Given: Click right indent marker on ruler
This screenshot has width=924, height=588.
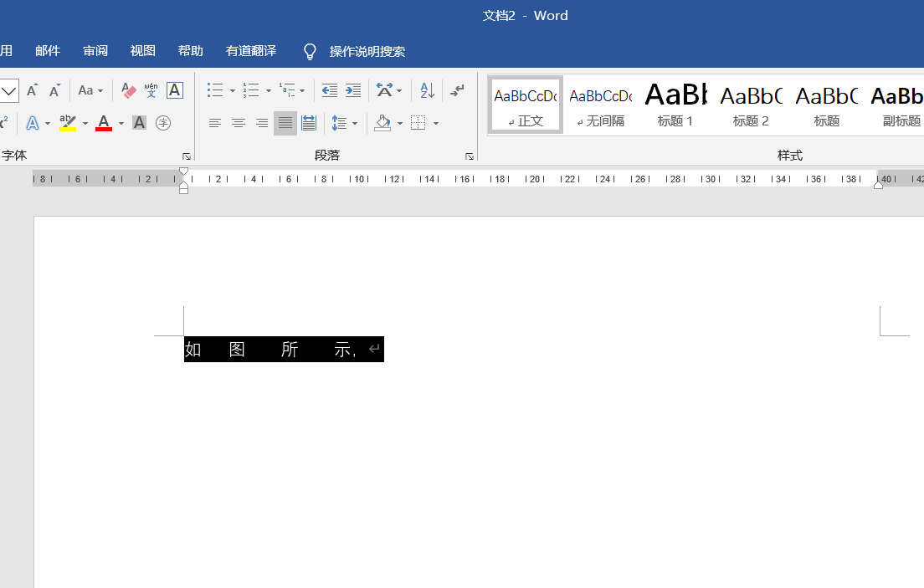Looking at the screenshot, I should 878,185.
